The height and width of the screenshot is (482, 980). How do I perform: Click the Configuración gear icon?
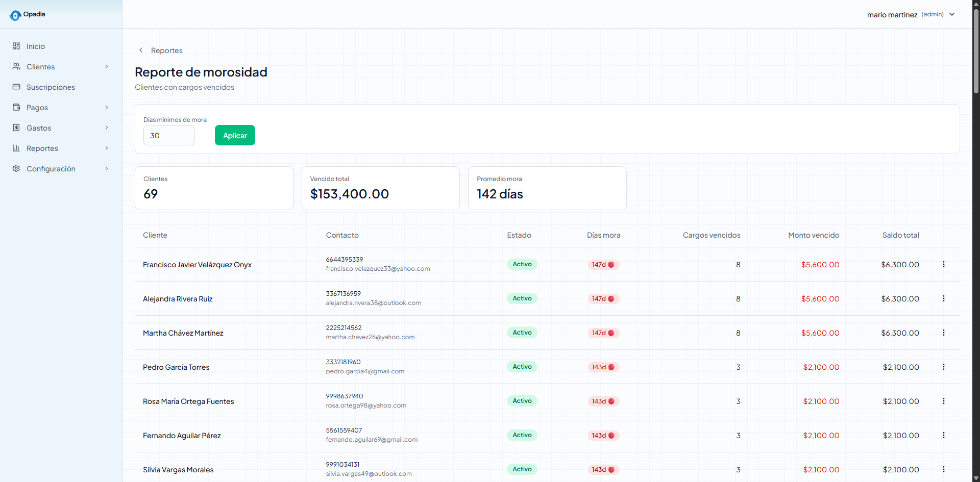pyautogui.click(x=16, y=168)
